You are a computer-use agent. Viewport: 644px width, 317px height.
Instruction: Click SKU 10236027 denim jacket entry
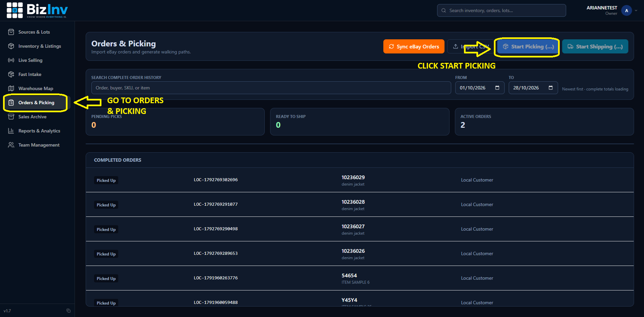click(353, 230)
